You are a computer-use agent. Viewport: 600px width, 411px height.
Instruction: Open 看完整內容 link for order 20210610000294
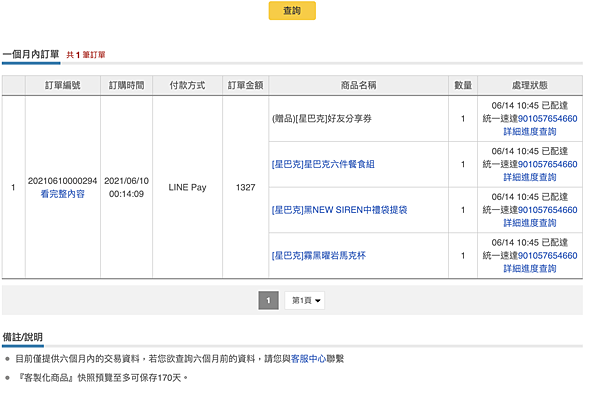[62, 194]
